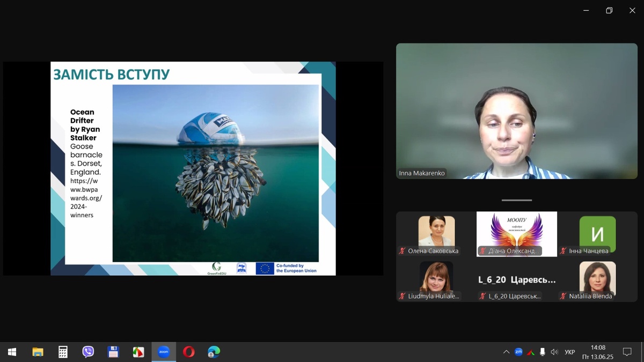Select the L_6_20 Царевськ... participant tile

point(517,279)
